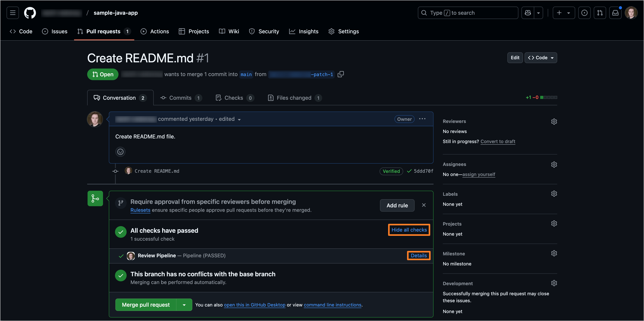Open the hamburger navigation menu
Image resolution: width=644 pixels, height=321 pixels.
click(x=13, y=13)
